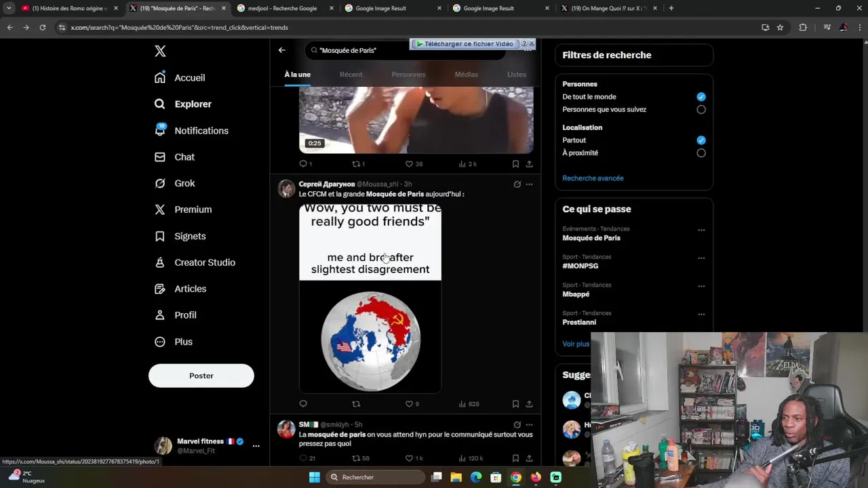Viewport: 868px width, 488px height.
Task: Open the #MONPSG trend
Action: 580,266
